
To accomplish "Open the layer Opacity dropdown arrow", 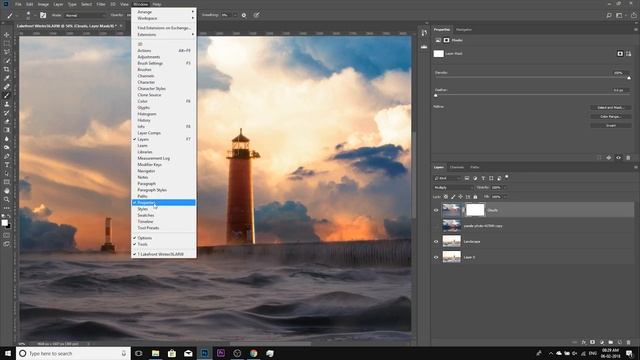I will pos(505,187).
